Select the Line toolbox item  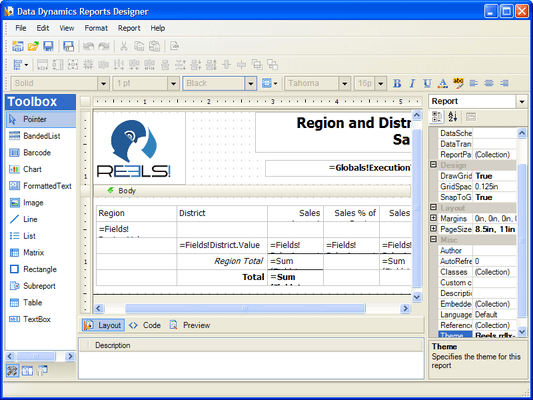pyautogui.click(x=41, y=219)
